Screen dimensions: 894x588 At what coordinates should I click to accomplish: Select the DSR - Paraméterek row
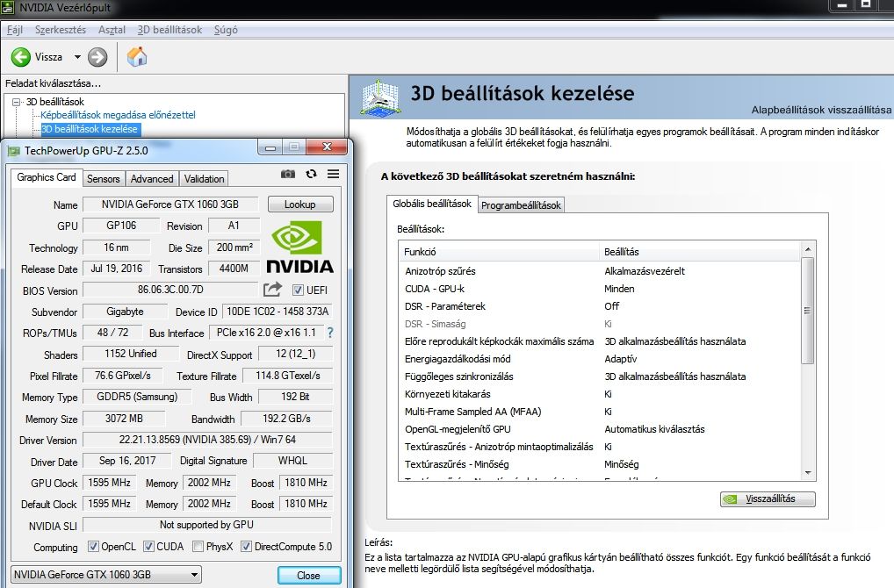[x=601, y=306]
